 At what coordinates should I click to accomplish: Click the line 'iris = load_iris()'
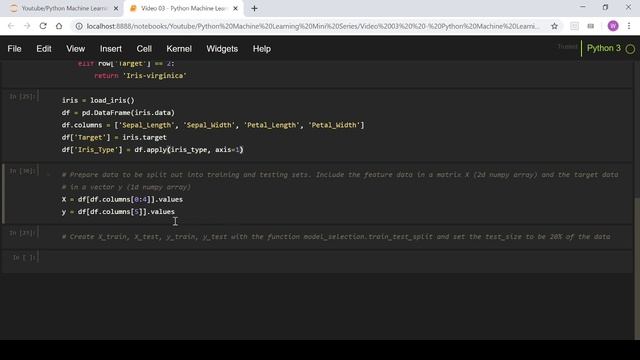(98, 100)
